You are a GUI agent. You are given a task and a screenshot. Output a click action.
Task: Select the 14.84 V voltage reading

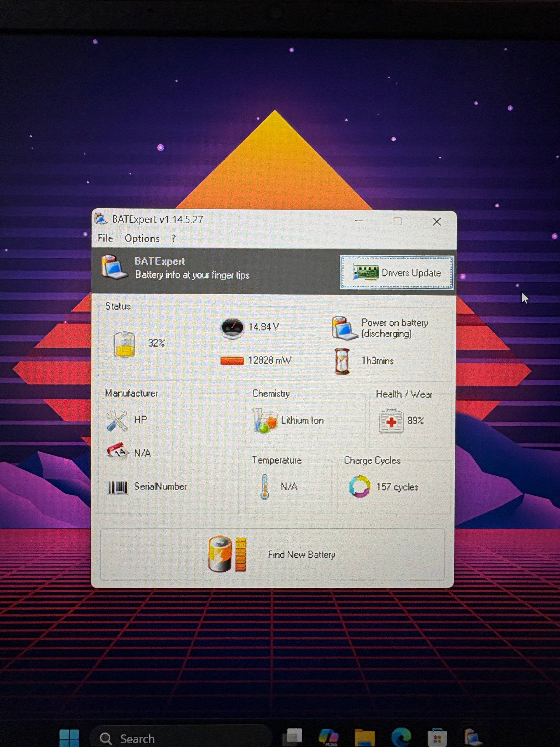click(264, 327)
